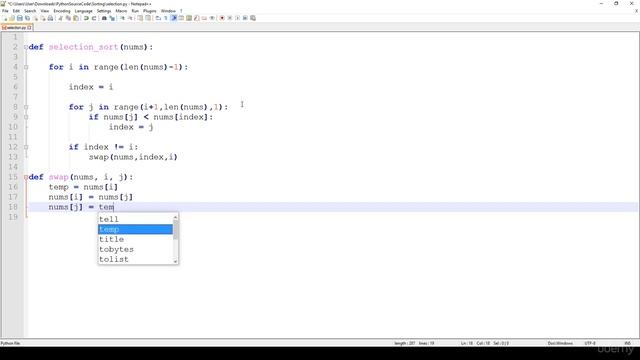640x360 pixels.
Task: Toggle file monitoring eye icon
Action: tap(212, 18)
